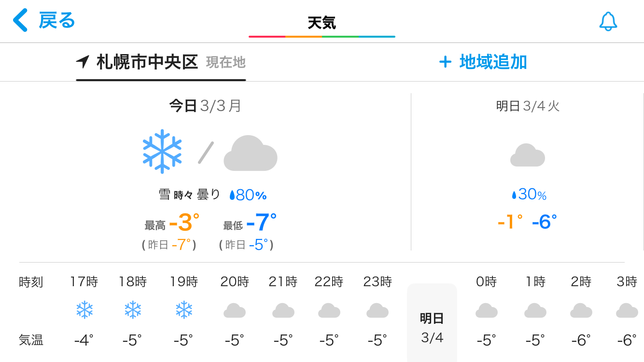Tap the 19時 hourly forecast column
Viewport: 644px width, 362px height.
183,311
